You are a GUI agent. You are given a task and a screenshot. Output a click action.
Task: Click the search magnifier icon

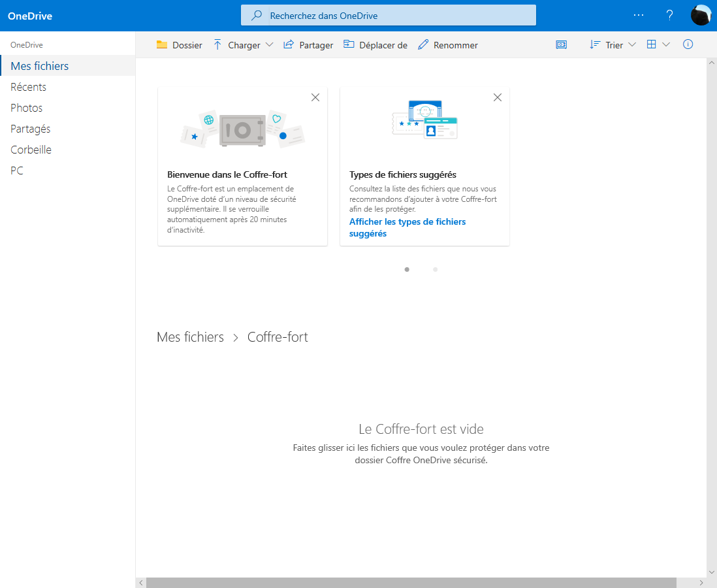[257, 16]
